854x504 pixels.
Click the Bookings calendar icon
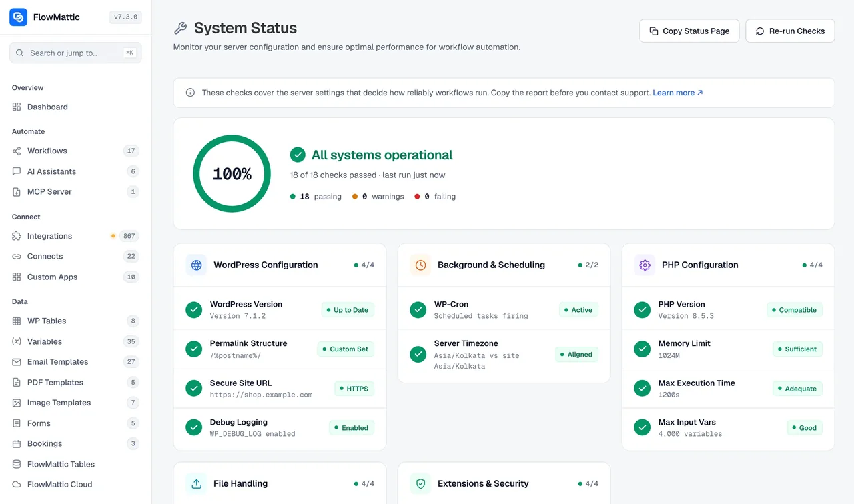coord(17,443)
